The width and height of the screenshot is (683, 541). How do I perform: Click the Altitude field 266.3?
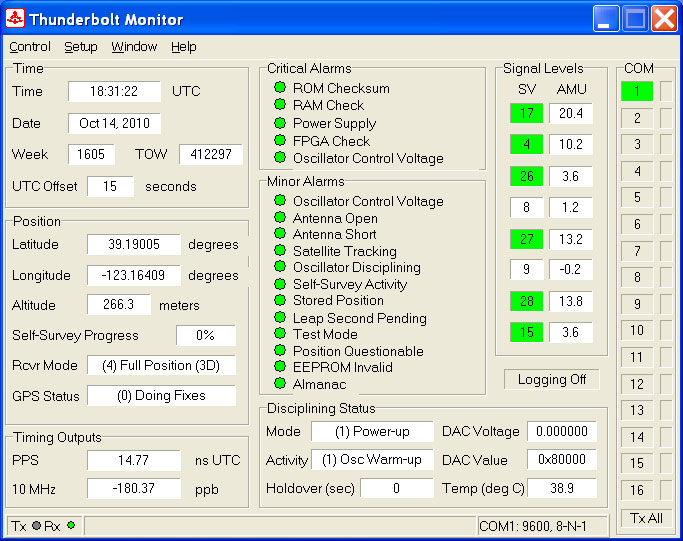[119, 304]
